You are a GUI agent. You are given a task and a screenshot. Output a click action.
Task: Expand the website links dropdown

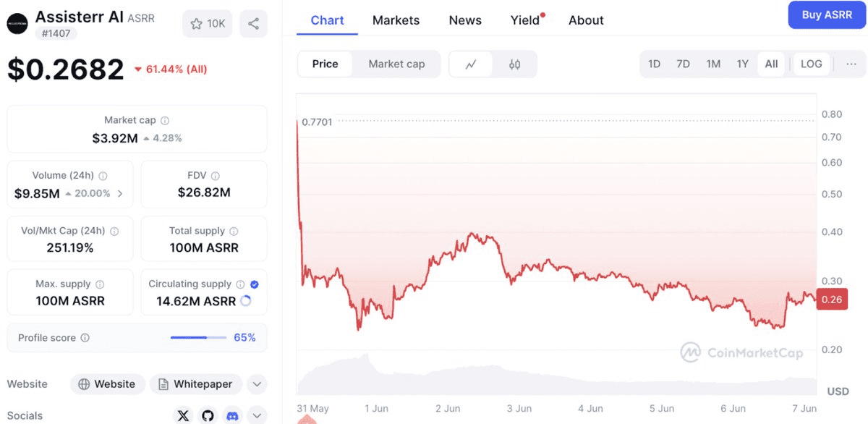(x=257, y=384)
